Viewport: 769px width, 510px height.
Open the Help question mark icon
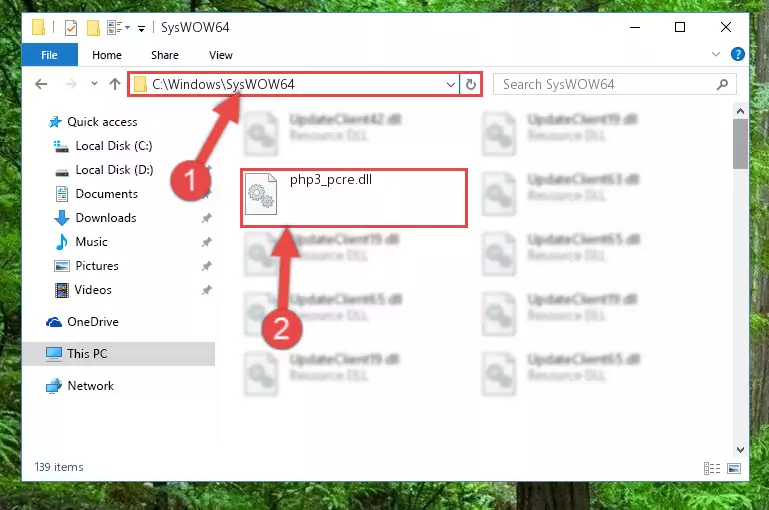pyautogui.click(x=738, y=54)
